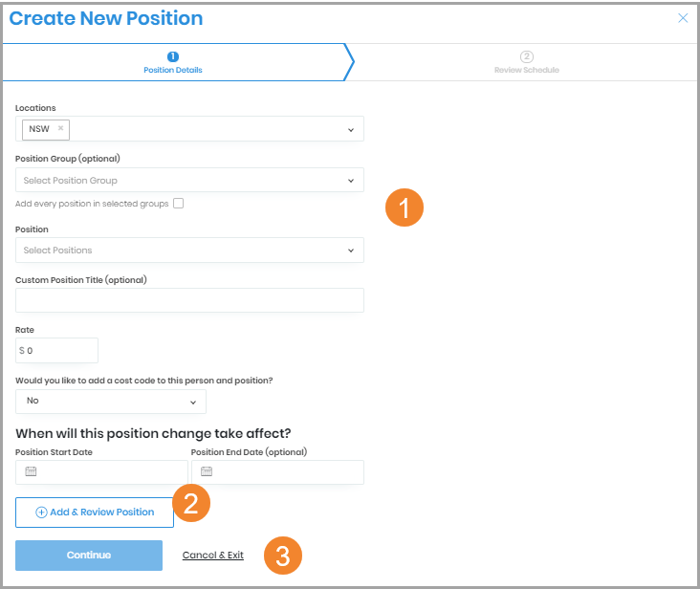This screenshot has width=700, height=589.
Task: Click the step 2 circle icon
Action: point(527,56)
